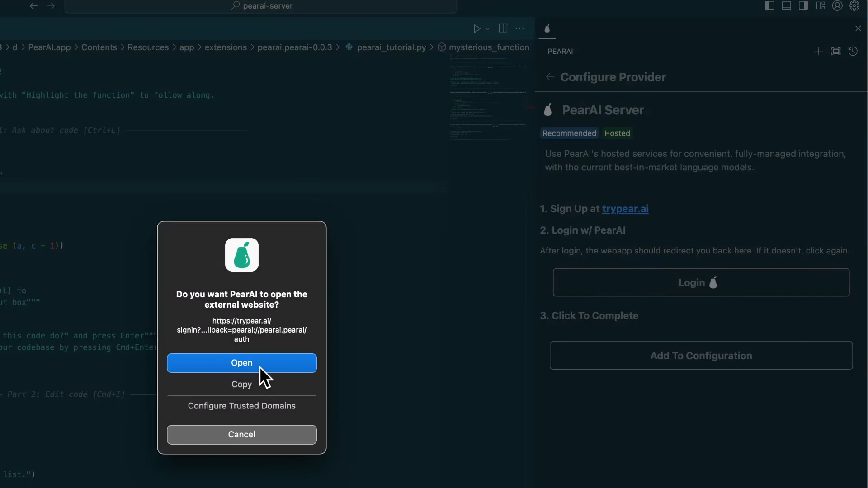Click the 'Part 2: Edit code' comment line
This screenshot has width=868, height=488.
[66, 394]
